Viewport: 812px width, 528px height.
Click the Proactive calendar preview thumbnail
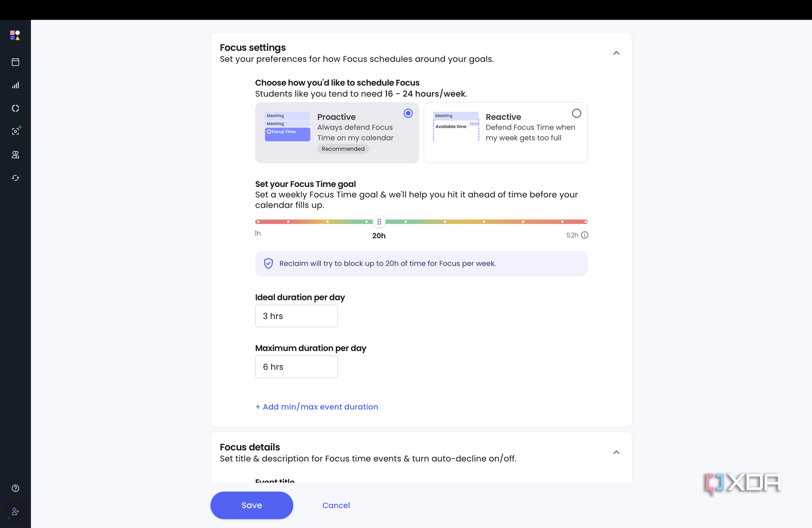pos(287,127)
